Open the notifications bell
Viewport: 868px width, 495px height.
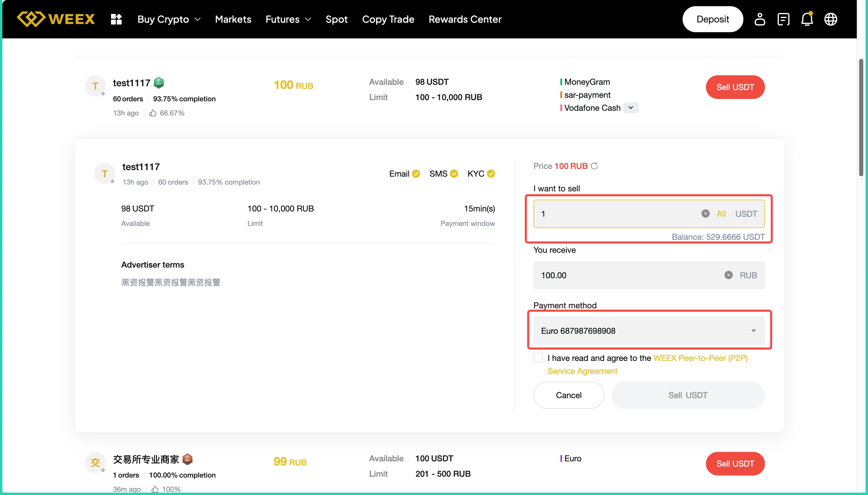pos(807,19)
